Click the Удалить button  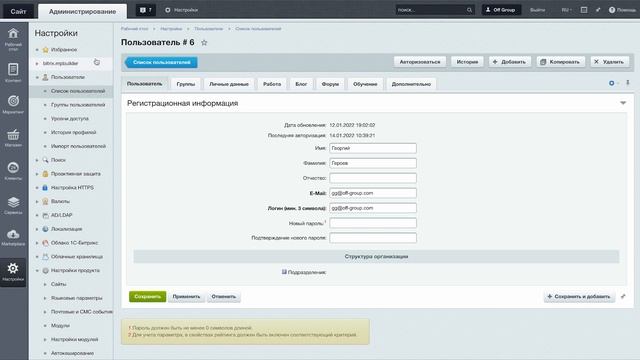tap(609, 62)
